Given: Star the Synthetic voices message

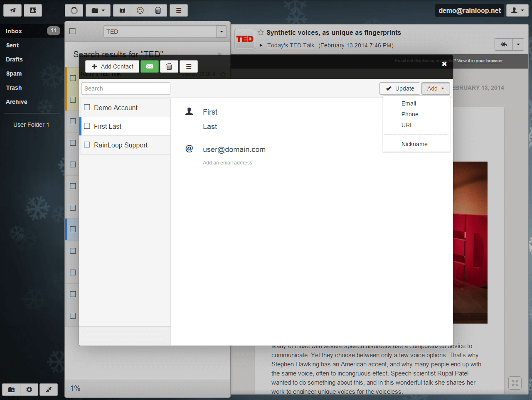Looking at the screenshot, I should click(261, 32).
